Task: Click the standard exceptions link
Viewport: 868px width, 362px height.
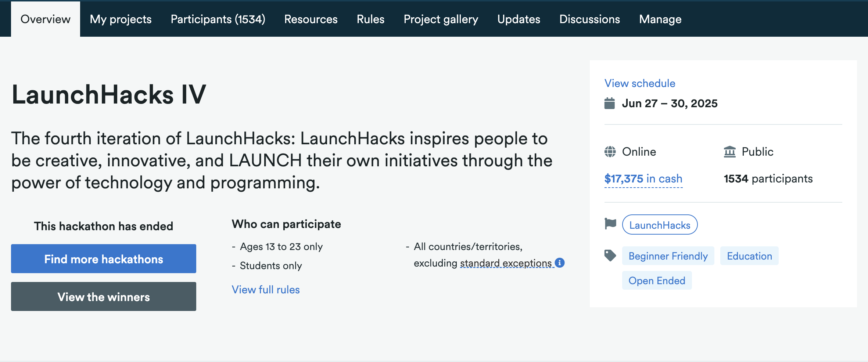Action: point(506,263)
